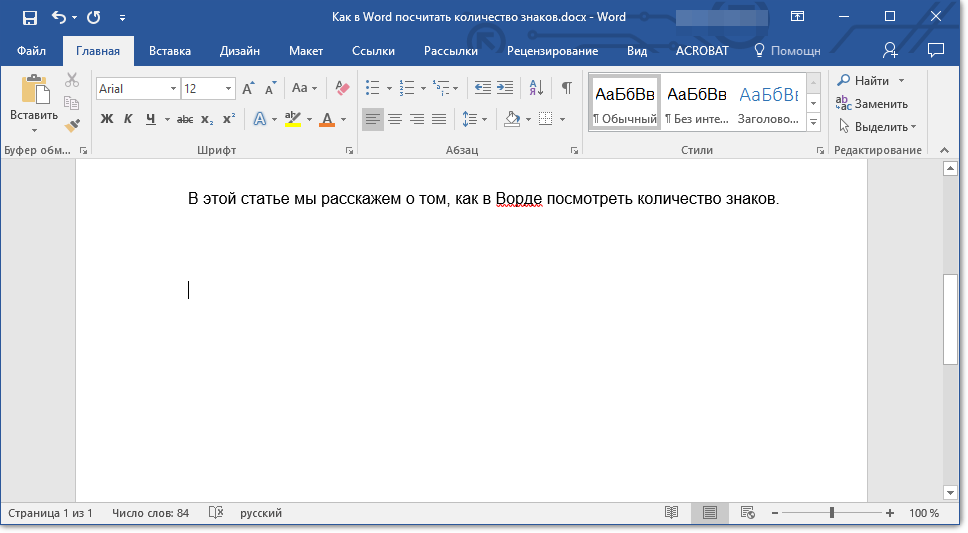Expand the Styles gallery more arrow

(813, 122)
